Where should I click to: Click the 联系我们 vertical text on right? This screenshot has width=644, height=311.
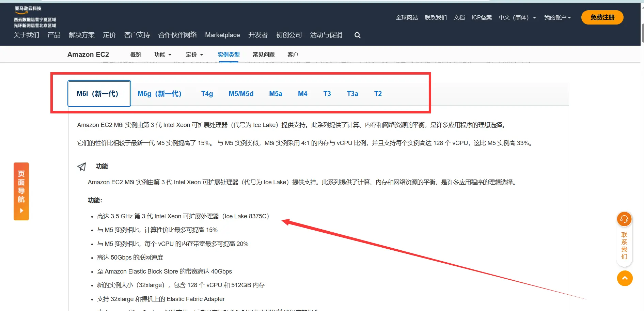tap(624, 246)
